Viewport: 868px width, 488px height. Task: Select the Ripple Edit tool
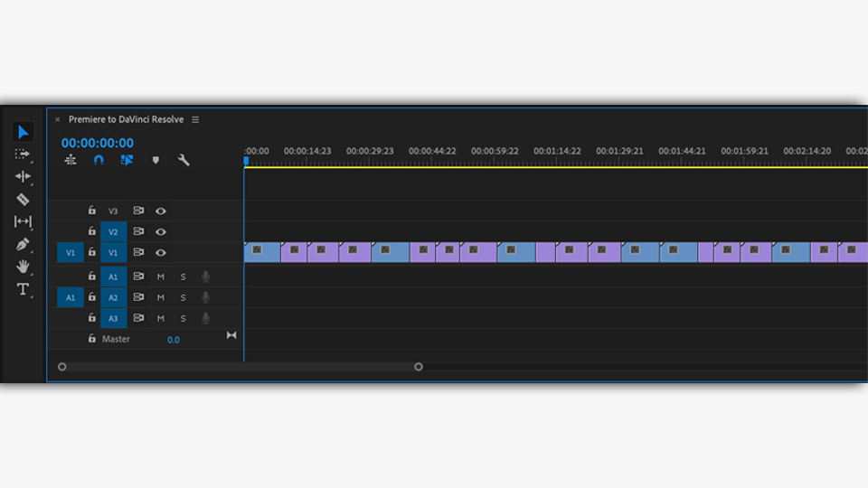(x=23, y=176)
